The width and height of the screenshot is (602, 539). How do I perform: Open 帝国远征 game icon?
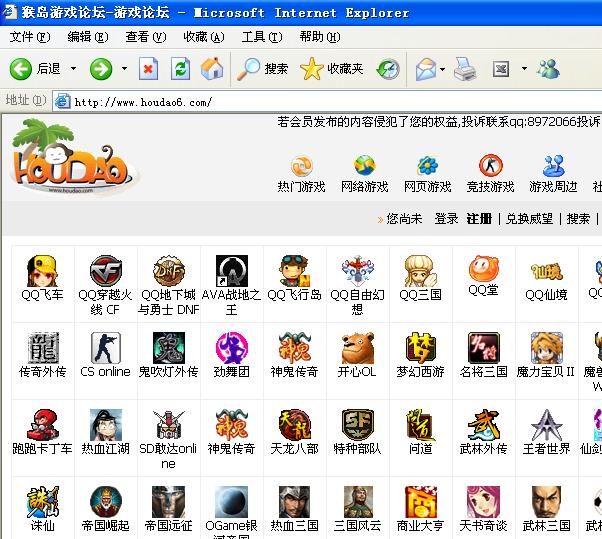coord(169,501)
